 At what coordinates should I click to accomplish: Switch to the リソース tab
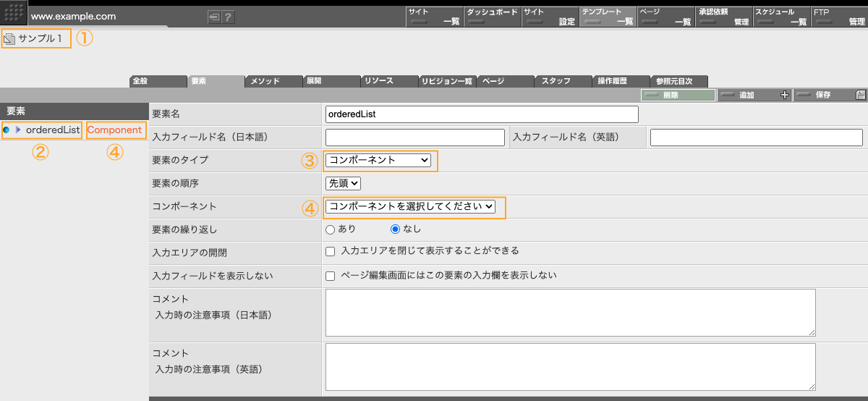pyautogui.click(x=389, y=81)
